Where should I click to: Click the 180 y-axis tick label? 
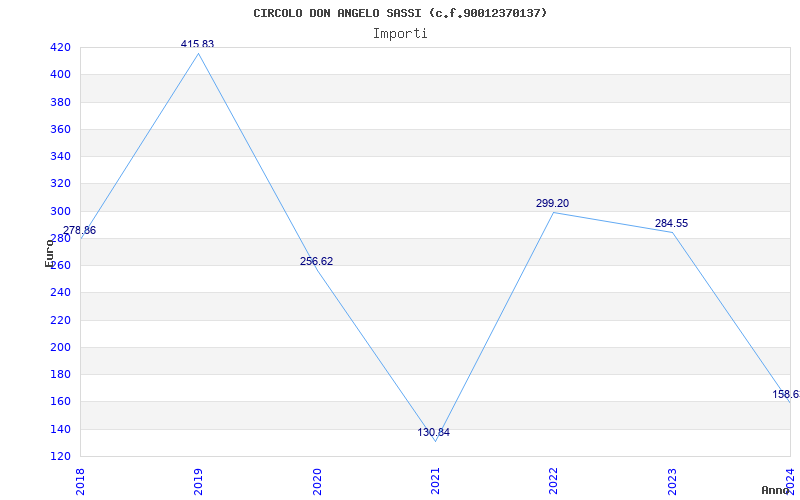click(60, 374)
